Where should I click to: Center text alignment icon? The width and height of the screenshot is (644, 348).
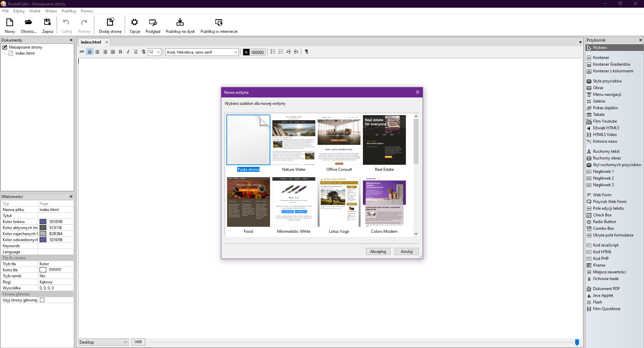[x=97, y=52]
